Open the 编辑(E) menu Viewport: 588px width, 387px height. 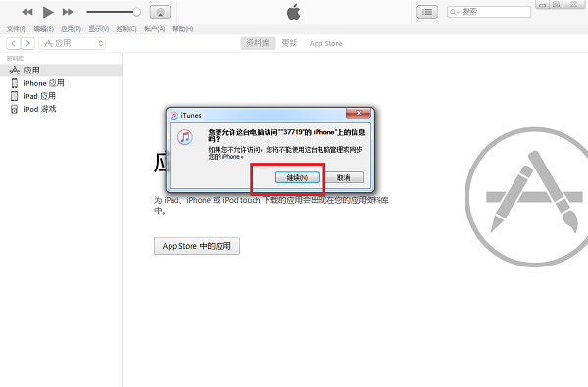point(44,29)
